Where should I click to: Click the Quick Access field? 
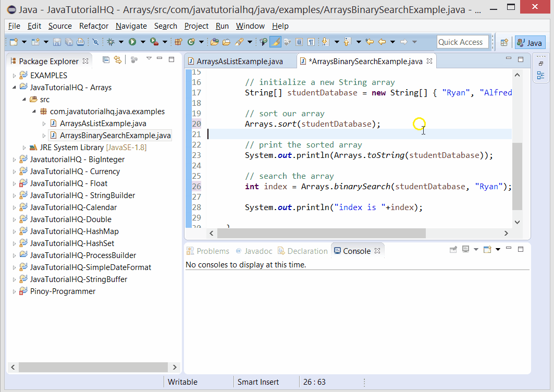click(462, 42)
